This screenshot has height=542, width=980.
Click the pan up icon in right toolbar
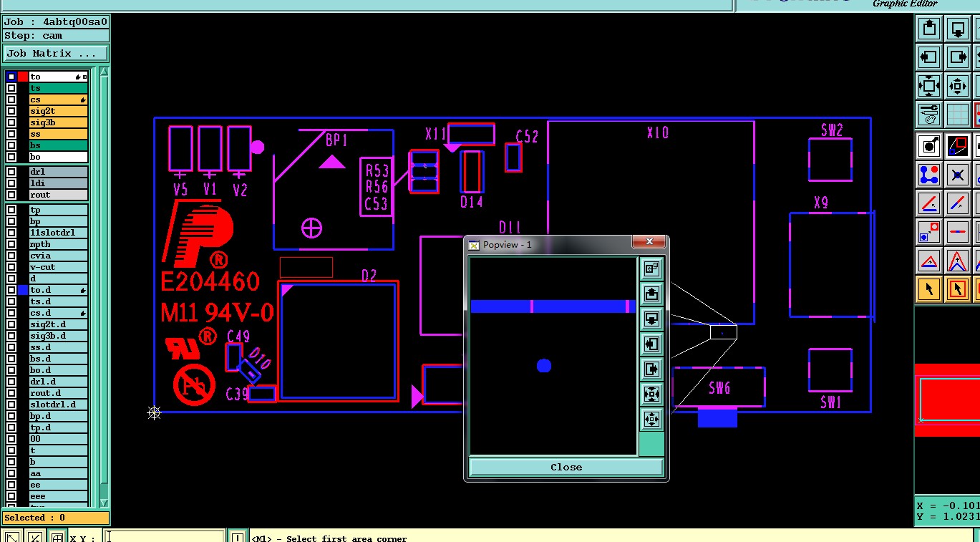coord(929,29)
